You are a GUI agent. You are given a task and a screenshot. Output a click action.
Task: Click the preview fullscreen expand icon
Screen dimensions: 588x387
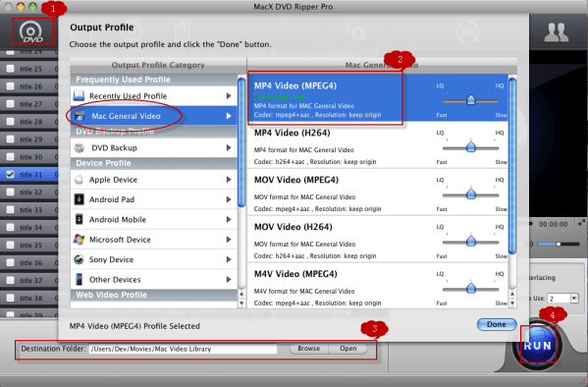581,223
